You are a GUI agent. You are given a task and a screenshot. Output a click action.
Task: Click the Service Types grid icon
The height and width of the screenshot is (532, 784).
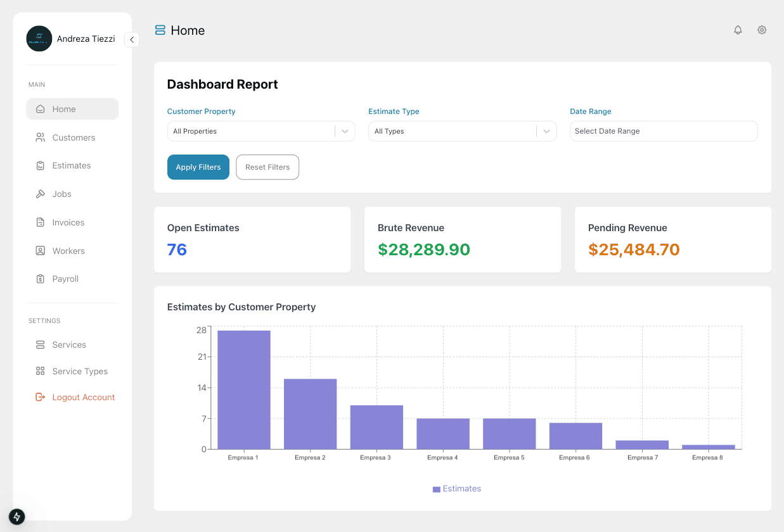(41, 371)
